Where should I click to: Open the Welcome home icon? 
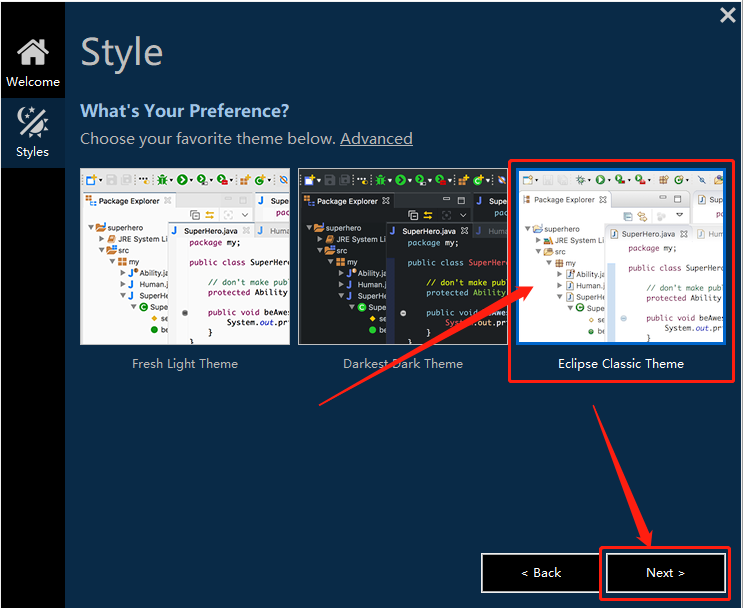33,52
